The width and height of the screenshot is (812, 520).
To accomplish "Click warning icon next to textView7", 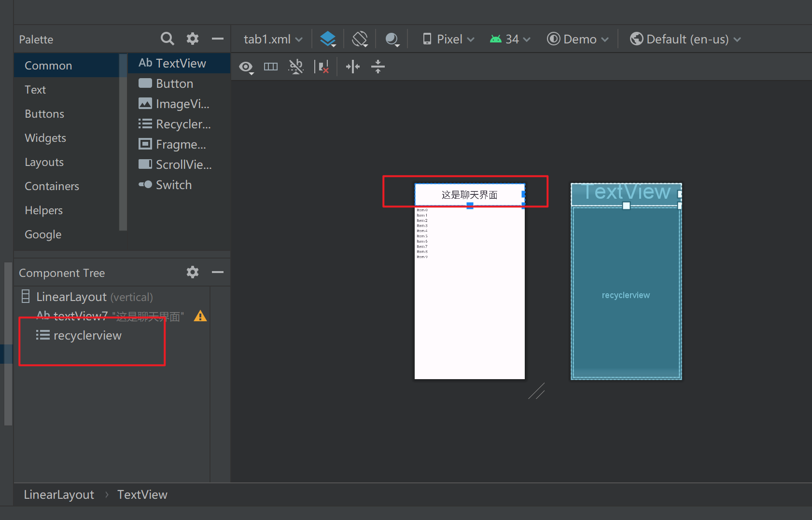I will tap(200, 316).
